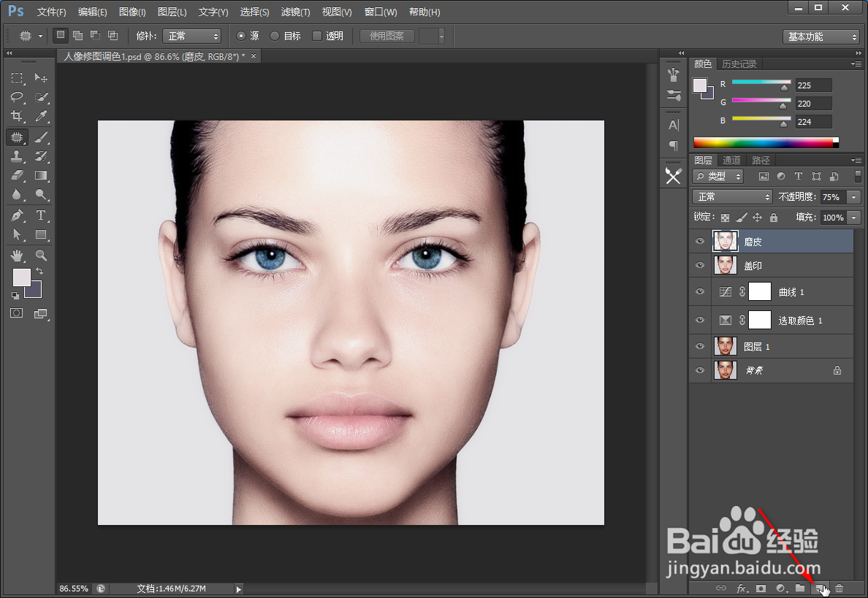Select the Zoom tool in toolbox
This screenshot has height=598, width=868.
point(41,255)
